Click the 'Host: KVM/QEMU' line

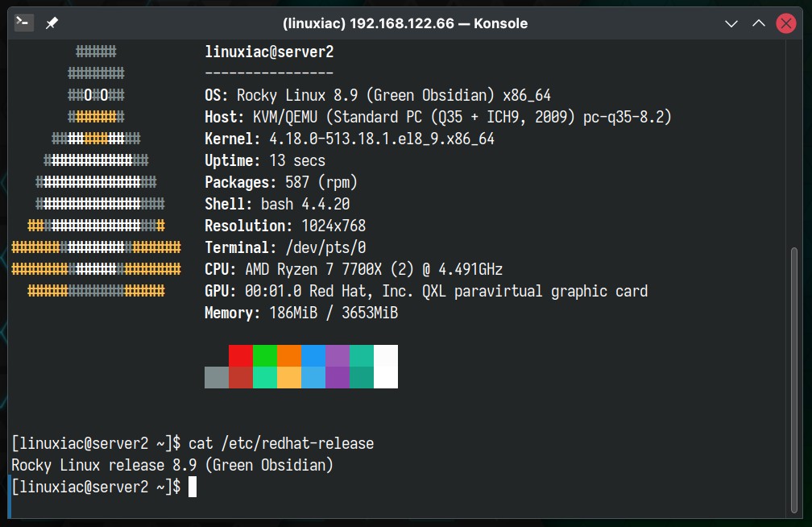pyautogui.click(x=438, y=117)
